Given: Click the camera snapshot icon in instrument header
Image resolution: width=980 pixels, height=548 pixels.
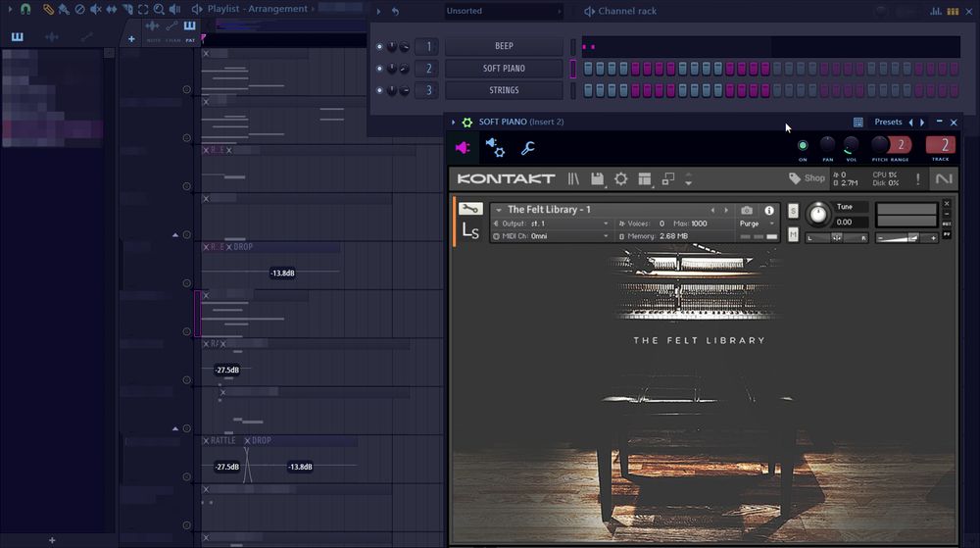Looking at the screenshot, I should (746, 210).
